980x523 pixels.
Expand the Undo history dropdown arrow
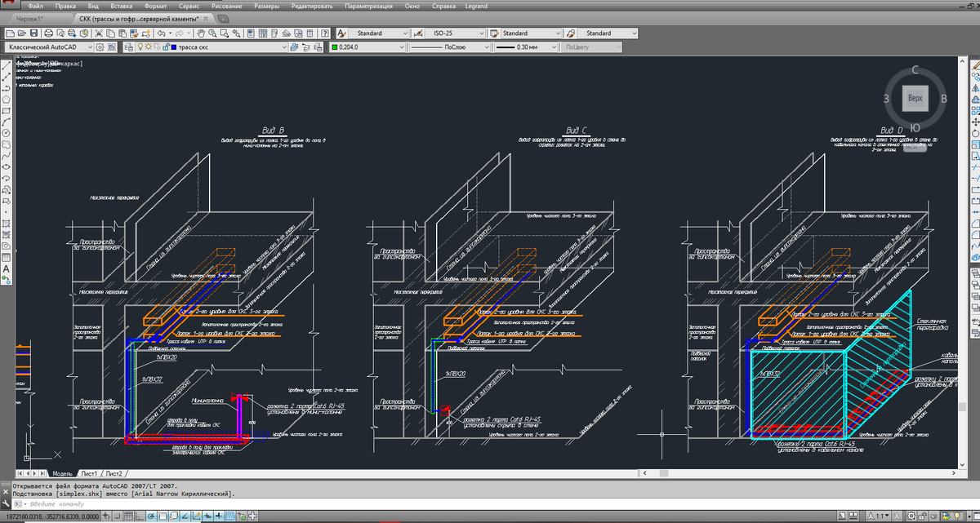click(x=169, y=33)
